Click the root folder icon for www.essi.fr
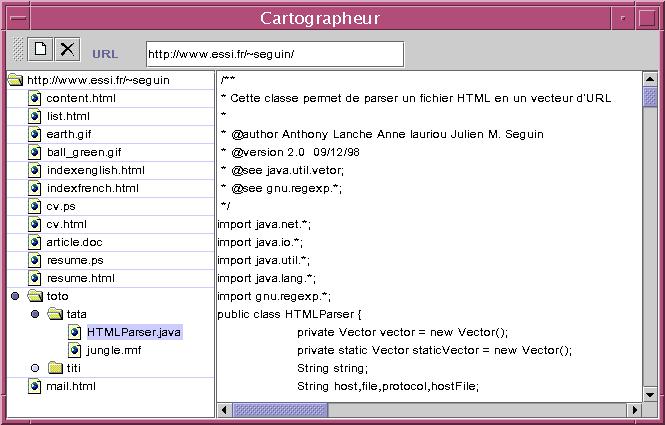 15,80
